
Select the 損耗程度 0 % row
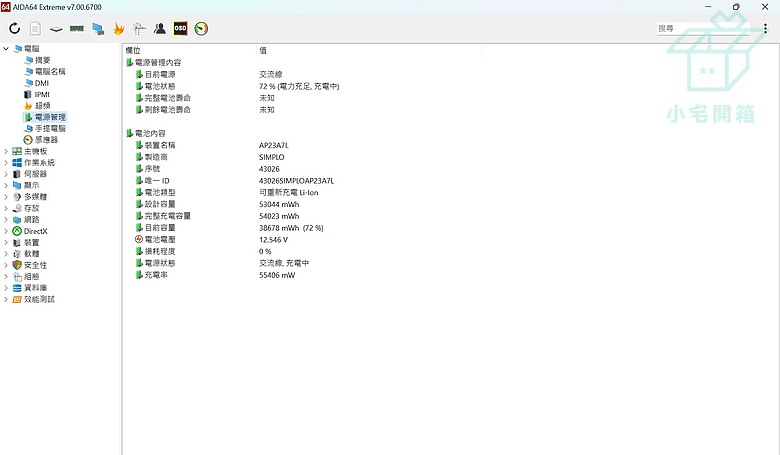(x=203, y=251)
